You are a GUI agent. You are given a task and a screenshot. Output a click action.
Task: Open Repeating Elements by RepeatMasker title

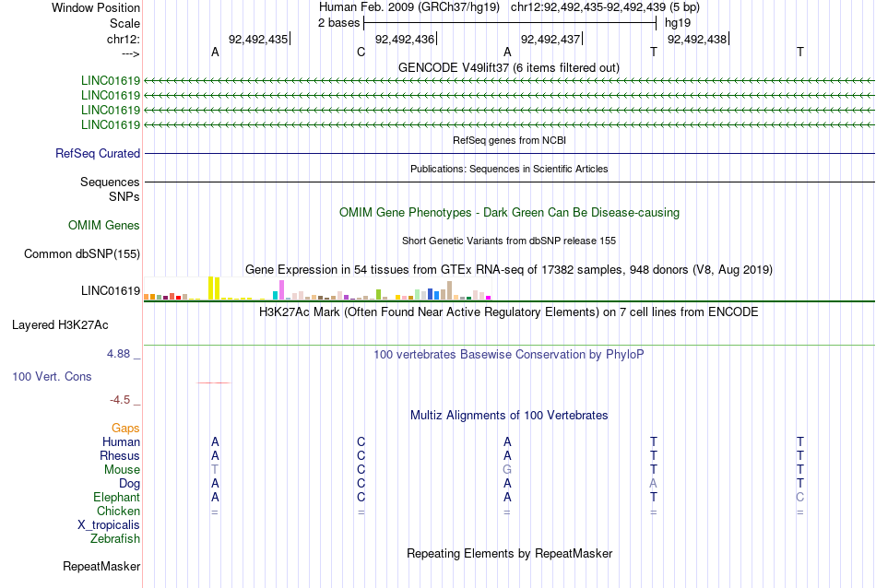[x=509, y=553]
